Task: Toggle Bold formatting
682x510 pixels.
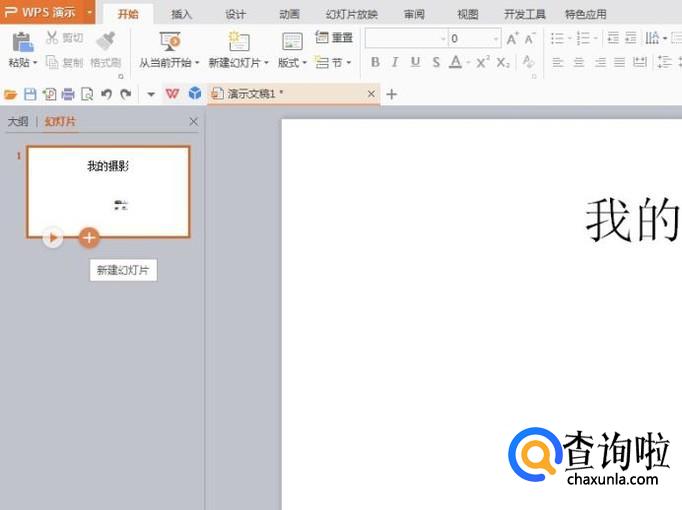Action: 375,63
